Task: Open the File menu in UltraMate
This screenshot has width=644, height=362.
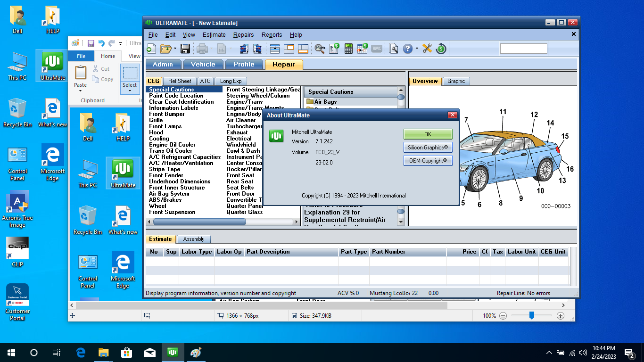Action: (153, 34)
